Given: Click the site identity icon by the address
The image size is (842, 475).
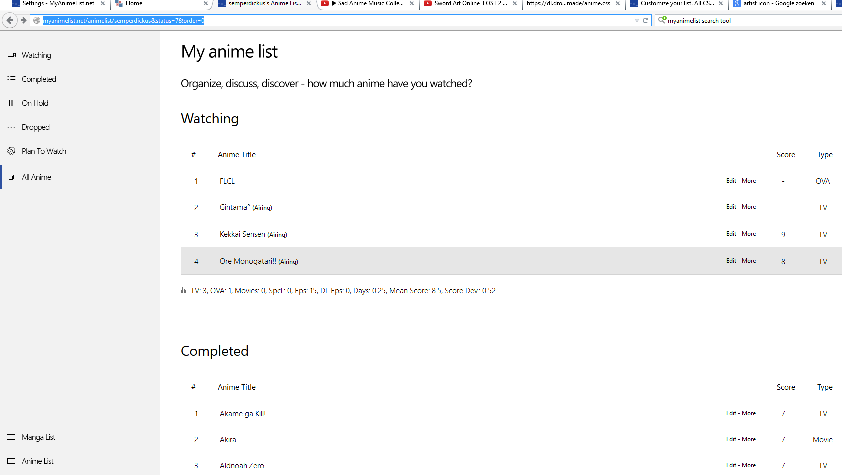Looking at the screenshot, I should pos(37,20).
